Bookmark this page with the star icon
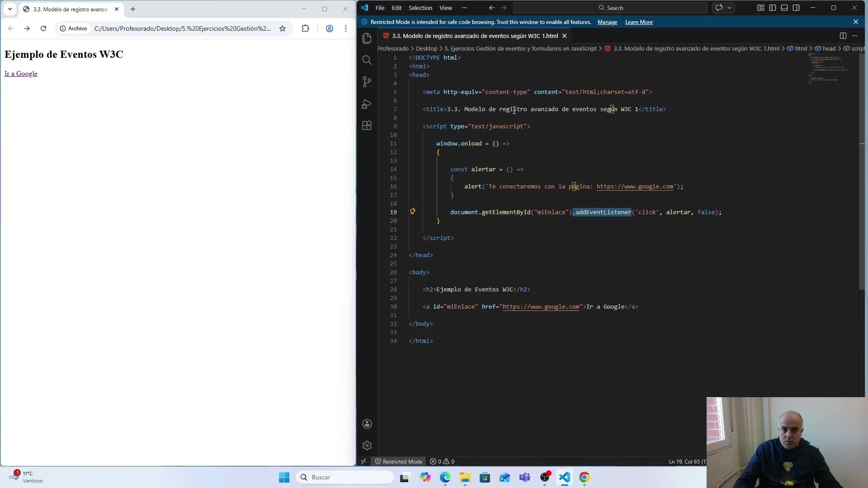The height and width of the screenshot is (488, 868). [283, 28]
